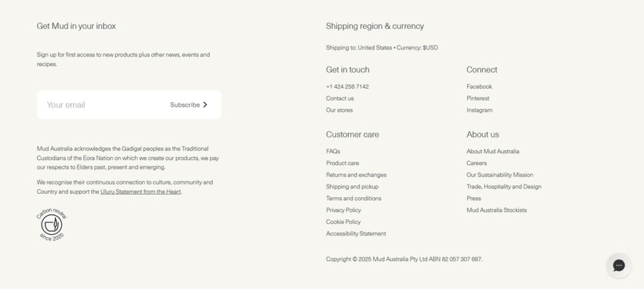Open the Privacy Policy link
Viewport: 644px width, 289px height.
click(343, 210)
